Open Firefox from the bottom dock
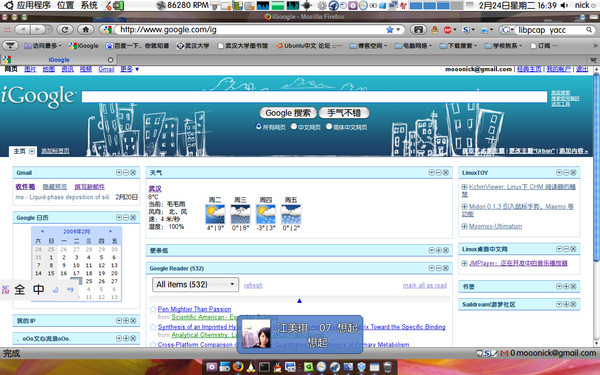 238,367
